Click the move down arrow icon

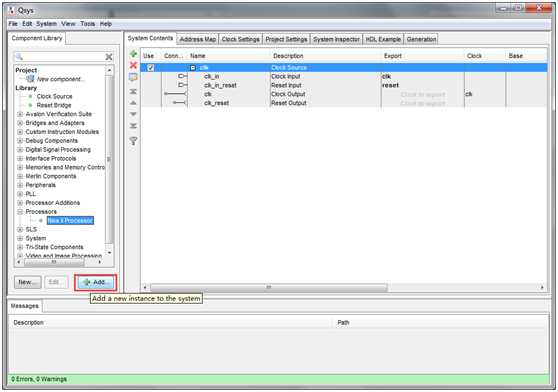(x=133, y=114)
